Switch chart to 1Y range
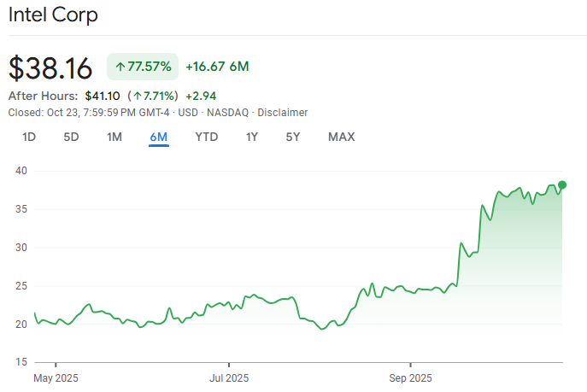The width and height of the screenshot is (587, 392). 252,137
